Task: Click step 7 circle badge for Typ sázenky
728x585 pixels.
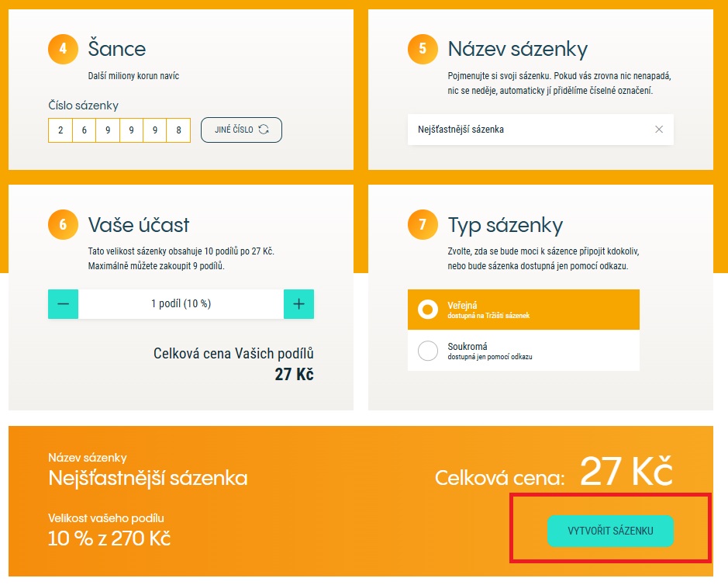Action: 423,225
